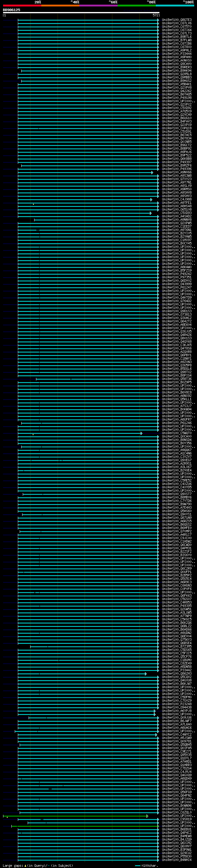The image size is (197, 868).
Task: Select hit UniRef100_Q3UAC2
Action: pyautogui.click(x=177, y=318)
